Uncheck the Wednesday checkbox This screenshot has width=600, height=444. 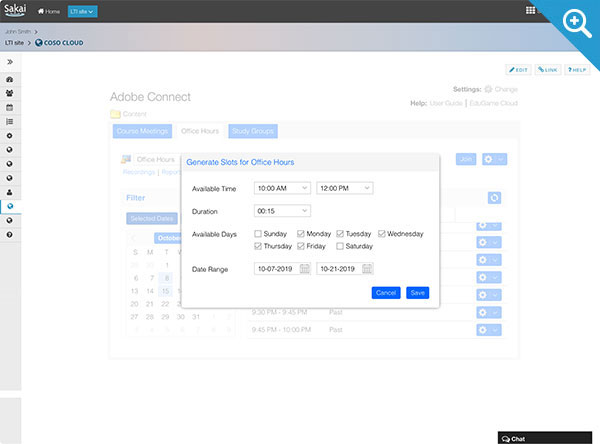382,233
